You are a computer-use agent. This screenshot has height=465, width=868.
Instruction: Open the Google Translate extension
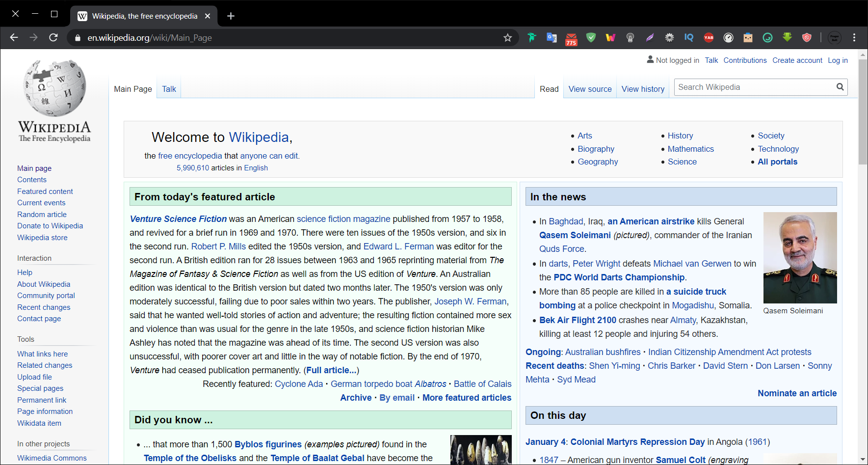[552, 38]
